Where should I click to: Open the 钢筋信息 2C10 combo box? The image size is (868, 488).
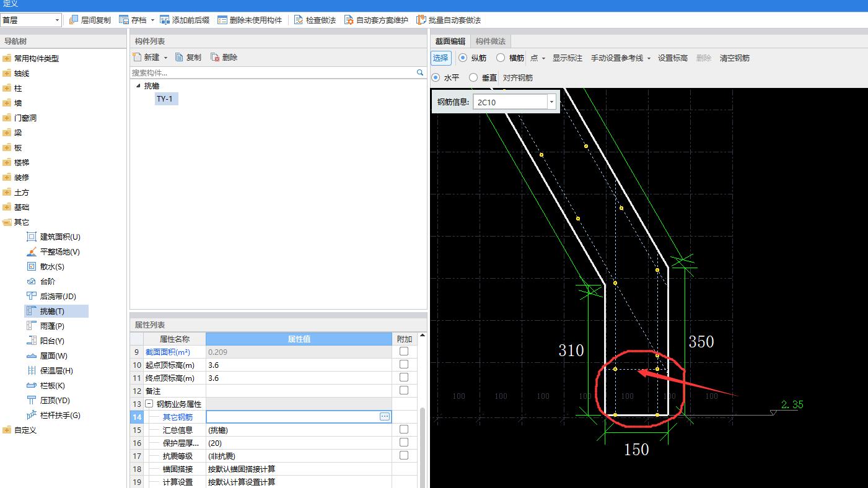pyautogui.click(x=514, y=102)
